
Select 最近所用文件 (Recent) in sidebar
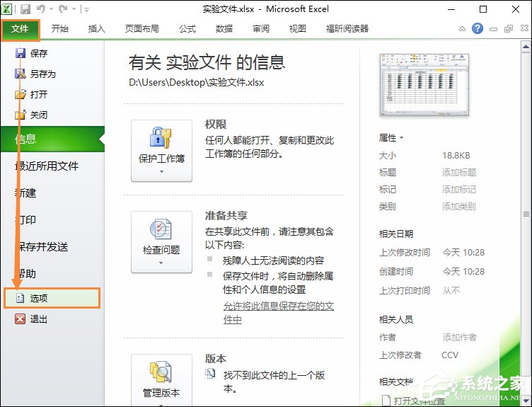pos(47,166)
